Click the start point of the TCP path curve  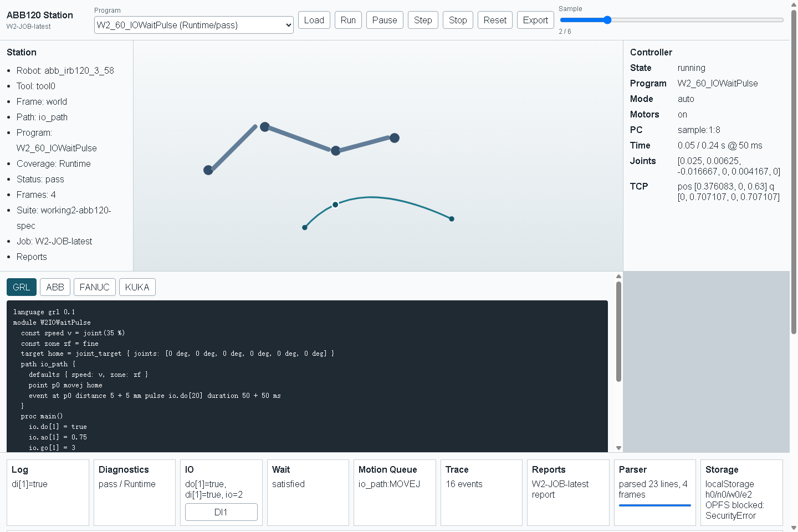305,227
